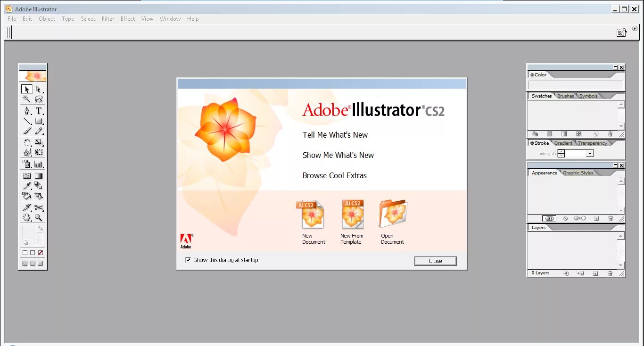Open the Stroke Weight dropdown arrow
The height and width of the screenshot is (346, 644).
pos(590,154)
